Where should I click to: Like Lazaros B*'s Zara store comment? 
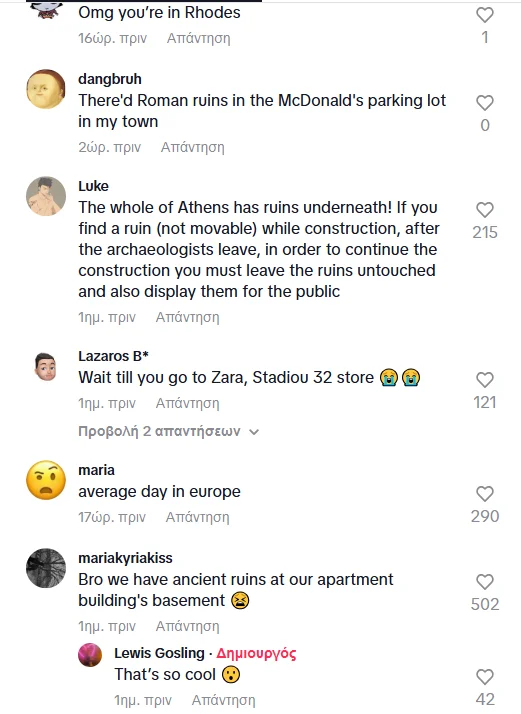click(x=485, y=379)
